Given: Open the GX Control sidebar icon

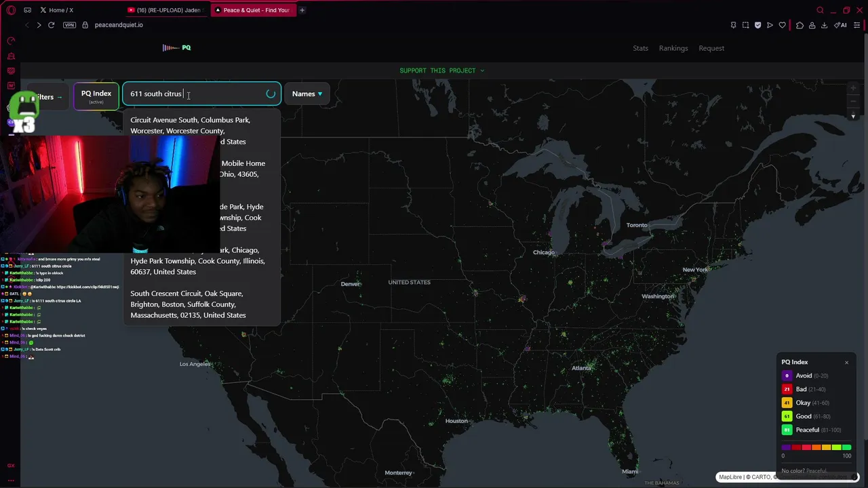Looking at the screenshot, I should pos(11,41).
